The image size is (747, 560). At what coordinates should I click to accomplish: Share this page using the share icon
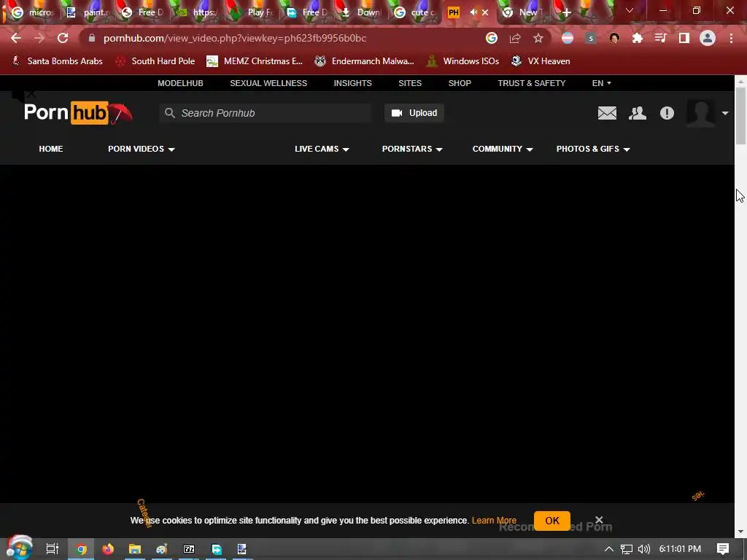pos(515,38)
